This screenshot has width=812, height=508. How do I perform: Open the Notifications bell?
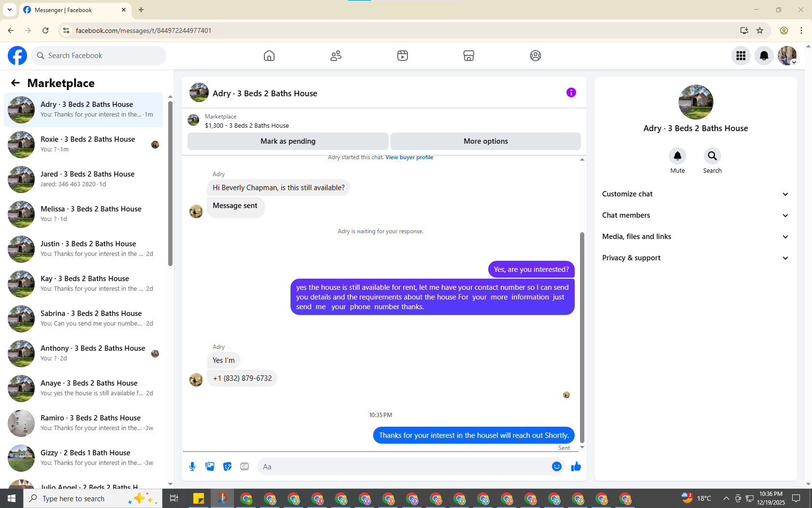coord(764,56)
